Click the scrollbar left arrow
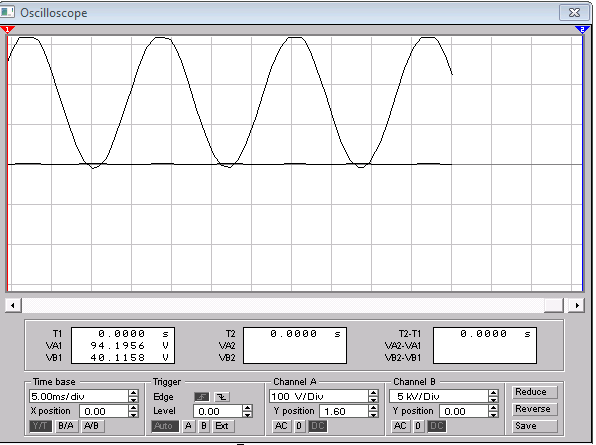Image resolution: width=596 pixels, height=445 pixels. (13, 305)
